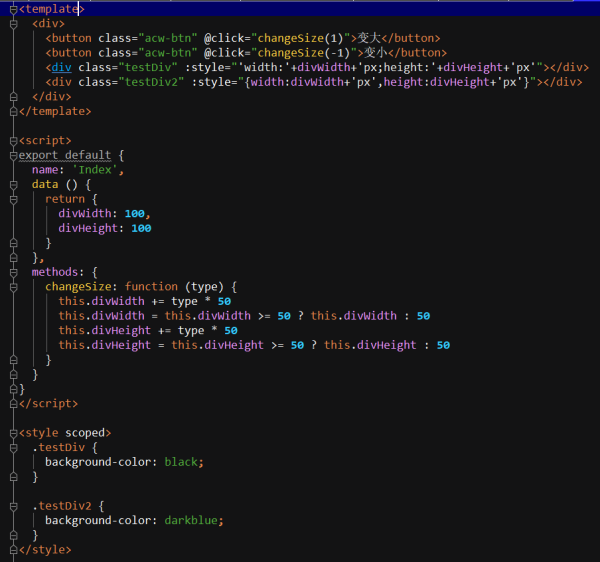Screen dimensions: 600x562
Task: Click the divWidth: 100 number value
Action: point(135,213)
